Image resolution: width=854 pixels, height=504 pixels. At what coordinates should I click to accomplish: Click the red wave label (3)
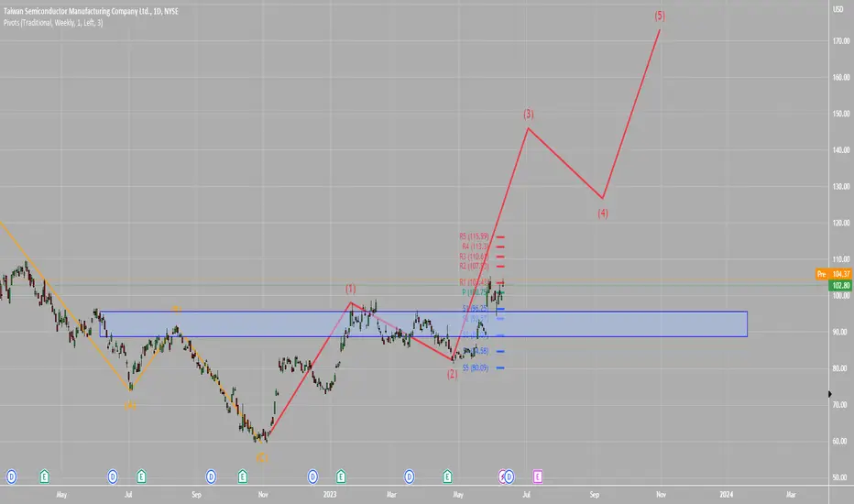[529, 114]
